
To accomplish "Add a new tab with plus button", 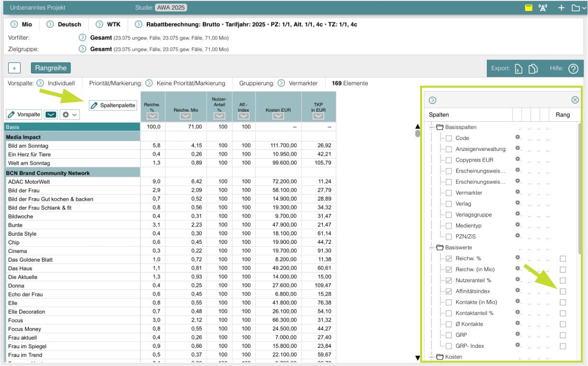I will [x=15, y=69].
